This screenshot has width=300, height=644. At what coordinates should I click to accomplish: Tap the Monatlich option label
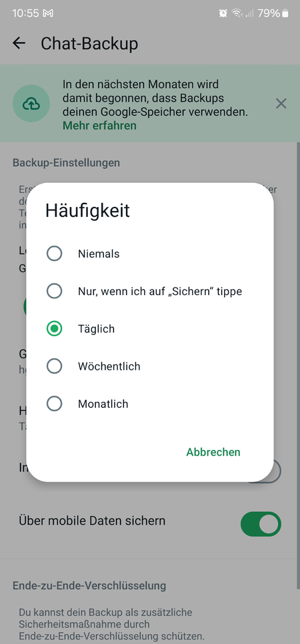point(103,404)
